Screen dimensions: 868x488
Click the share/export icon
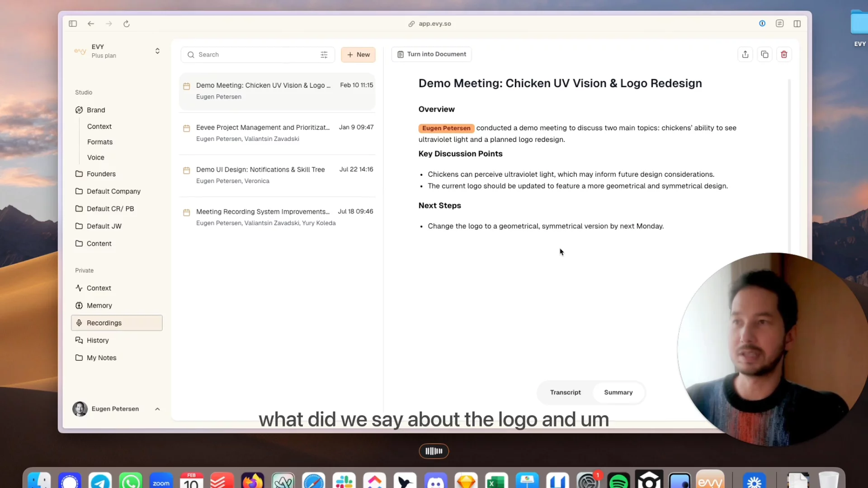pos(745,54)
